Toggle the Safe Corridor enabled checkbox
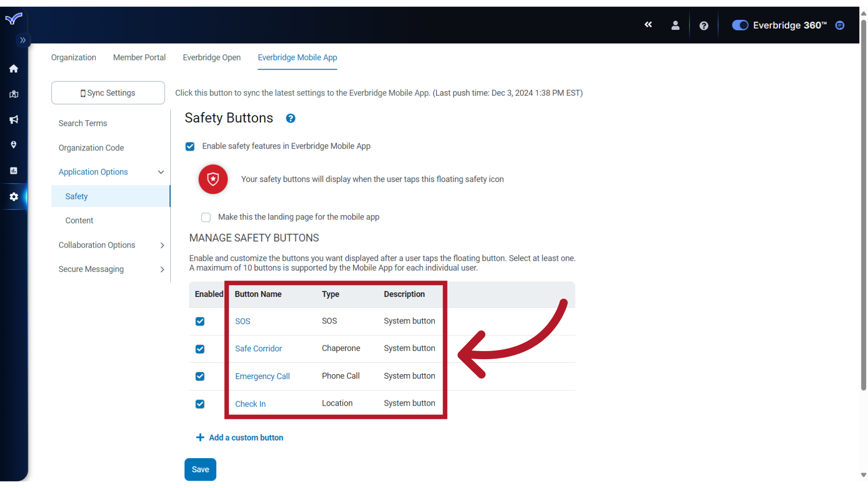This screenshot has width=868, height=488. pos(200,348)
